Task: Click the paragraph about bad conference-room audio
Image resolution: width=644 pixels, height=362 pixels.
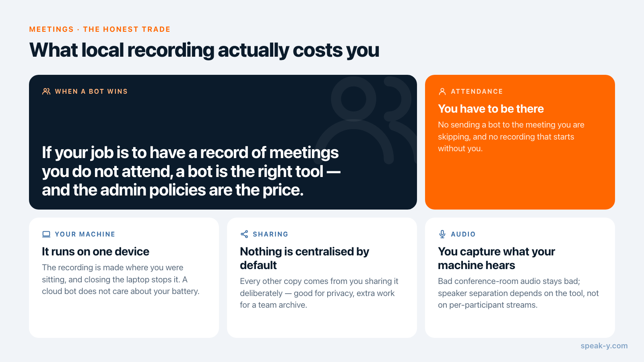Action: pos(518,293)
